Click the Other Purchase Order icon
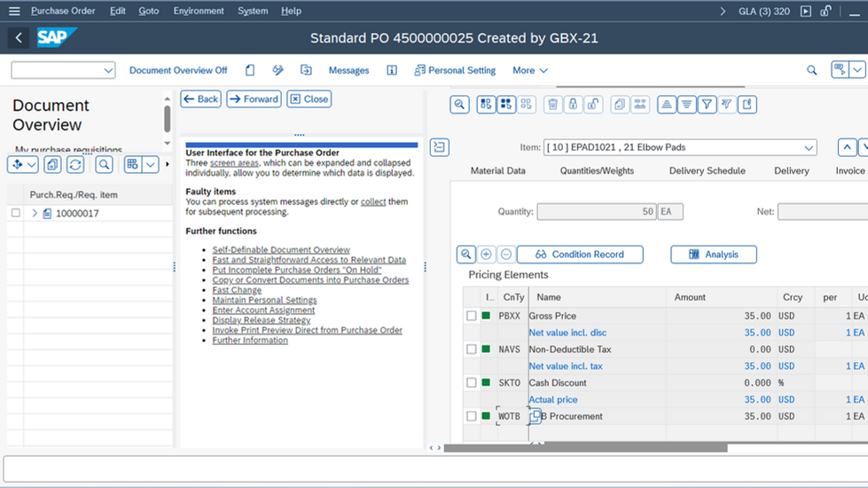This screenshot has width=868, height=488. (306, 70)
